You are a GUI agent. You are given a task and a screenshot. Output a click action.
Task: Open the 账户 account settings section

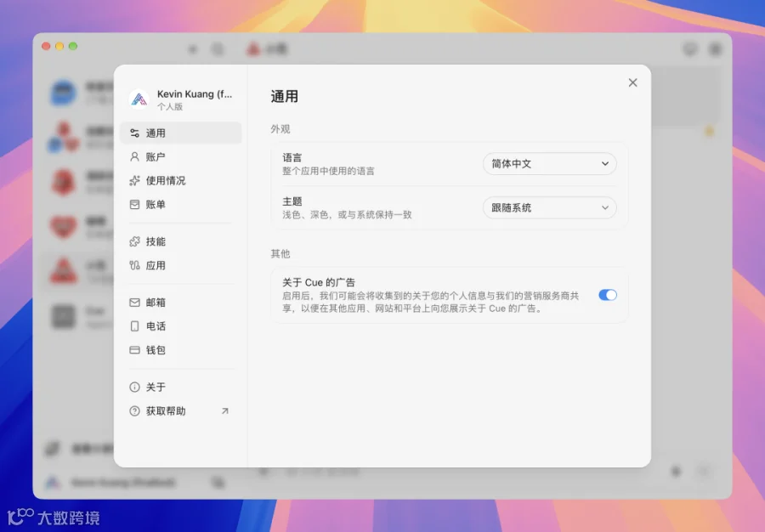pos(180,157)
